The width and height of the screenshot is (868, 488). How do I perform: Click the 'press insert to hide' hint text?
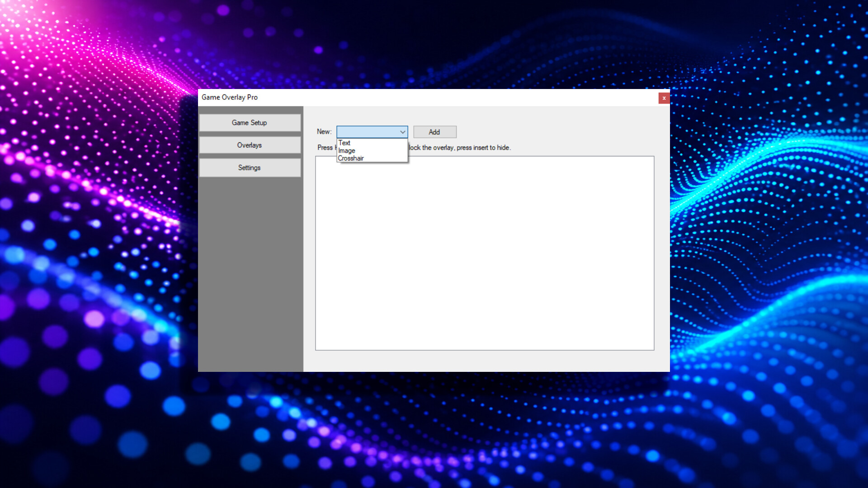pyautogui.click(x=483, y=148)
